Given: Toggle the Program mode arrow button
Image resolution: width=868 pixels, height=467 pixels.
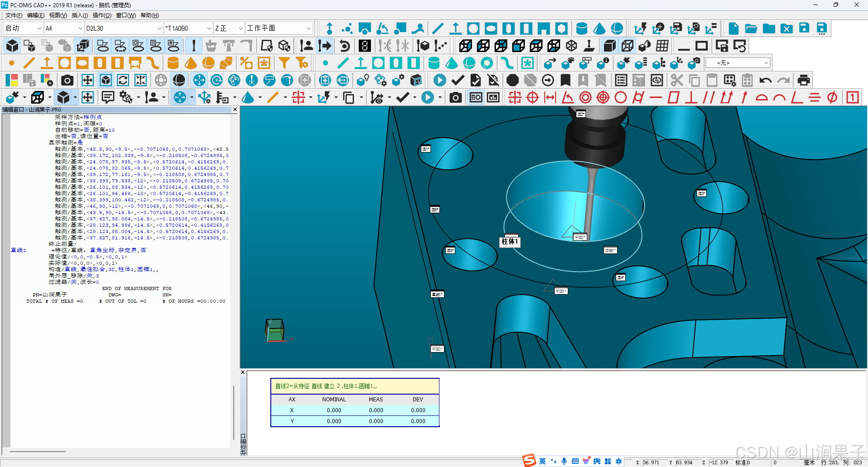Looking at the screenshot, I should click(x=325, y=46).
